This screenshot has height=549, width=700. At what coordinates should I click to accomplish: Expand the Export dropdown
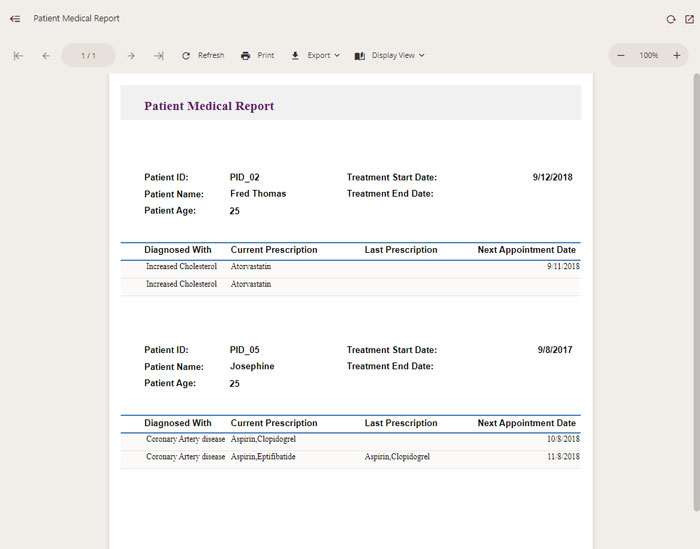315,56
